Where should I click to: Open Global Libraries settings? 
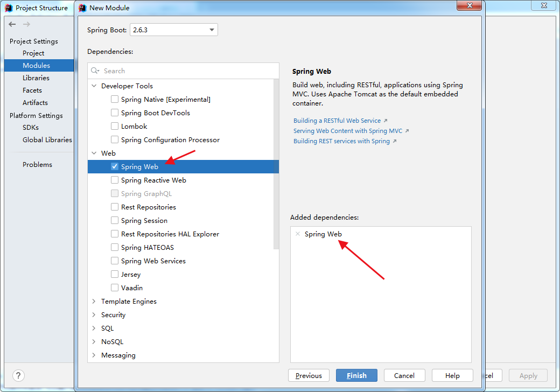coord(47,140)
